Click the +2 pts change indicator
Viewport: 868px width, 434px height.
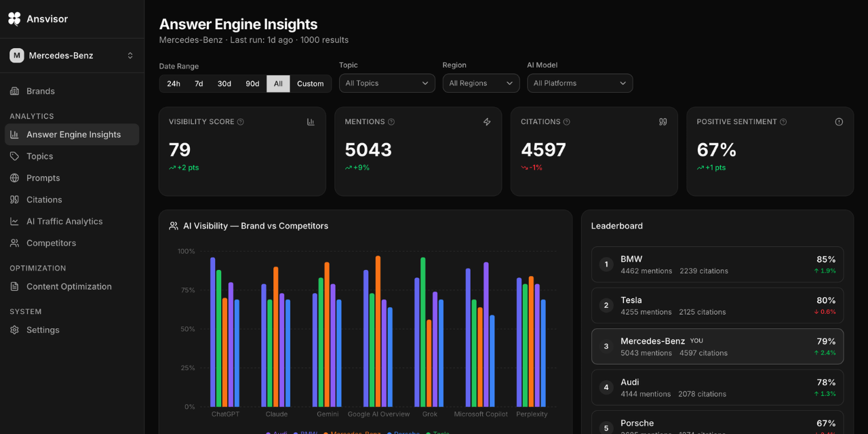click(184, 167)
